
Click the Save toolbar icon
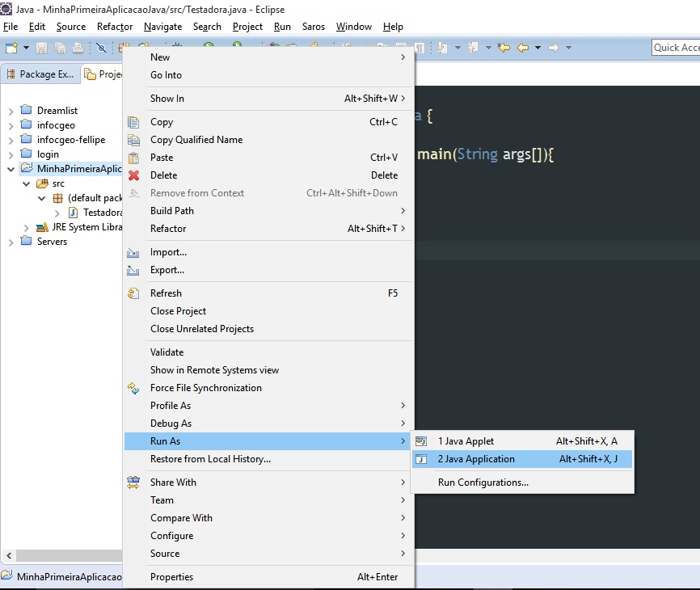[41, 48]
